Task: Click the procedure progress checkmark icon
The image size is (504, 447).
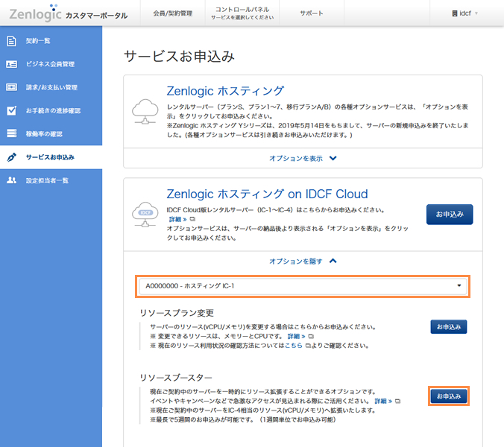Action: coord(11,110)
